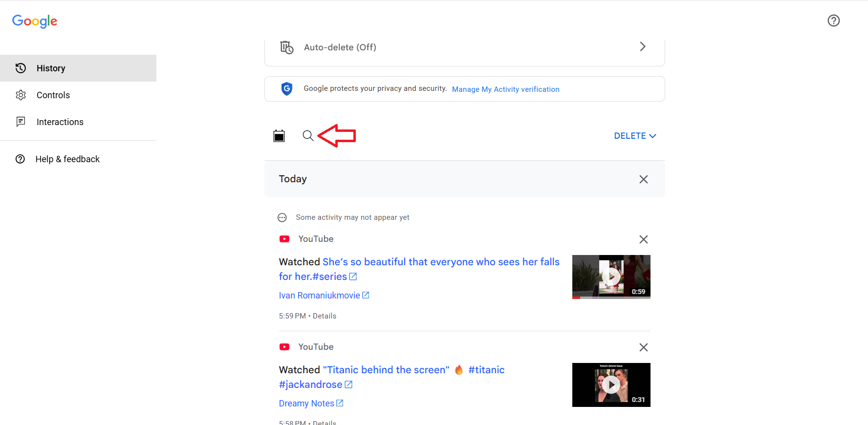Click the YouTube icon above the Titanic video
This screenshot has width=868, height=425.
284,347
